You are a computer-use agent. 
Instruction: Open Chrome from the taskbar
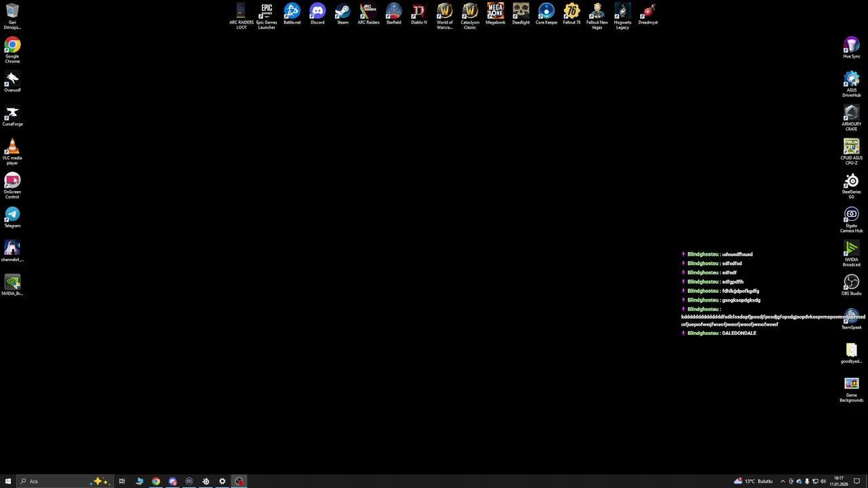[x=156, y=481]
